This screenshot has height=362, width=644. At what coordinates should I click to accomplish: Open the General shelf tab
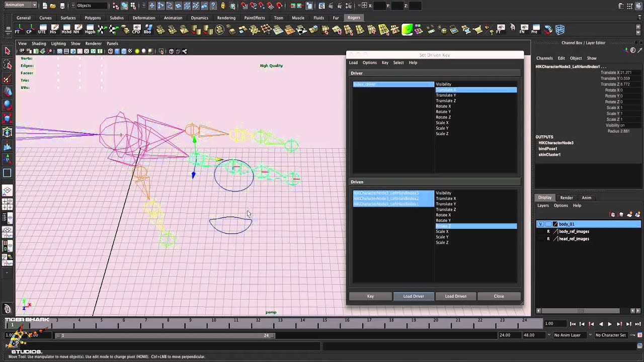(24, 18)
